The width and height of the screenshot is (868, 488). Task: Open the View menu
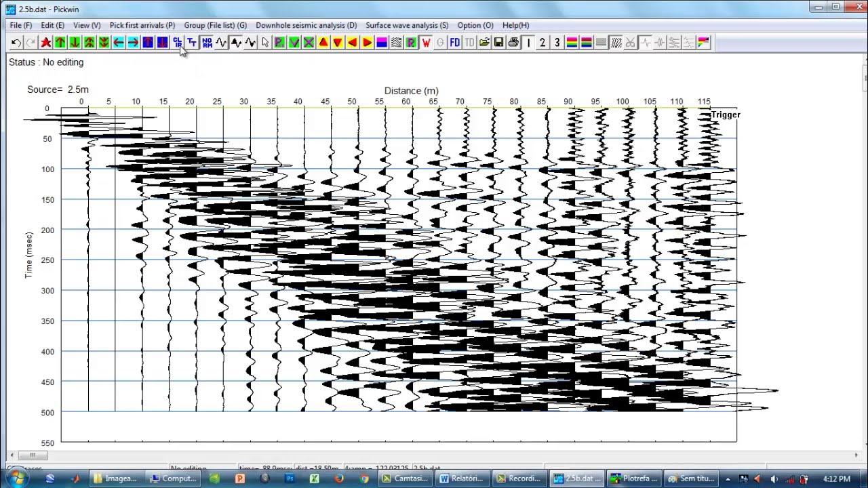tap(87, 25)
